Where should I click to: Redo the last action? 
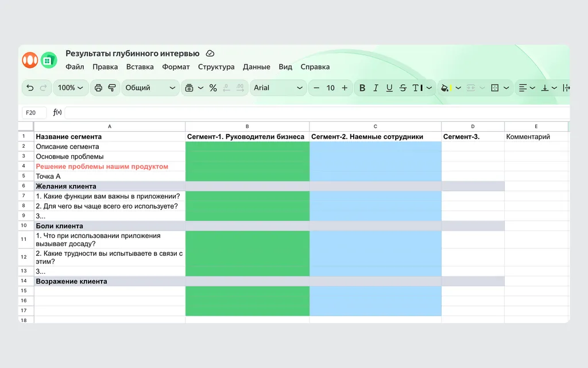click(x=43, y=88)
